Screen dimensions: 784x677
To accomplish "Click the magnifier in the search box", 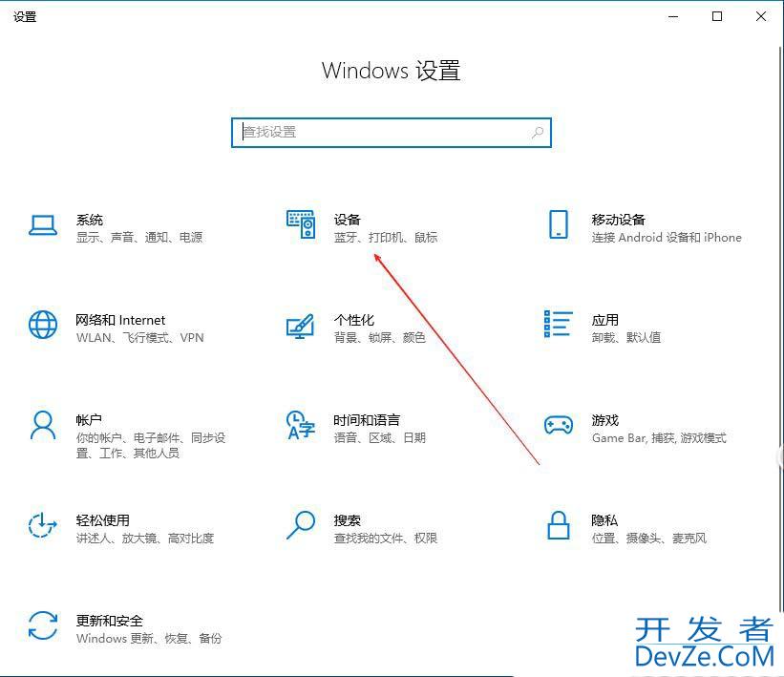I will click(x=538, y=133).
